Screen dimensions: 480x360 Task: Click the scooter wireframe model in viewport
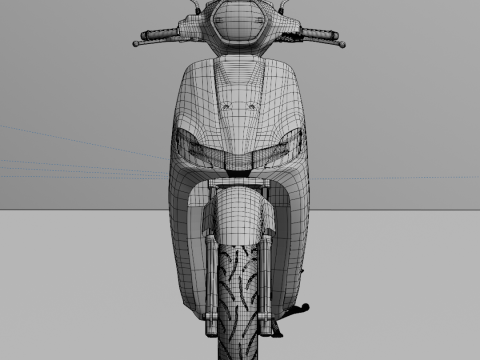click(x=239, y=180)
